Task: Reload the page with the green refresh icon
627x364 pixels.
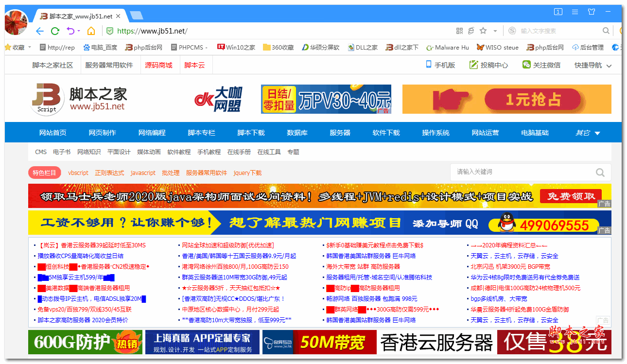Action: 55,31
